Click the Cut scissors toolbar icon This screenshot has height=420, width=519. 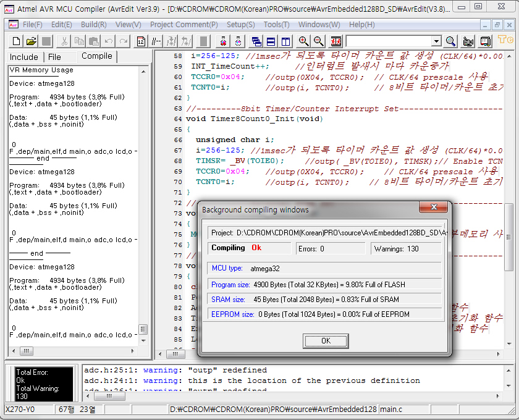64,41
